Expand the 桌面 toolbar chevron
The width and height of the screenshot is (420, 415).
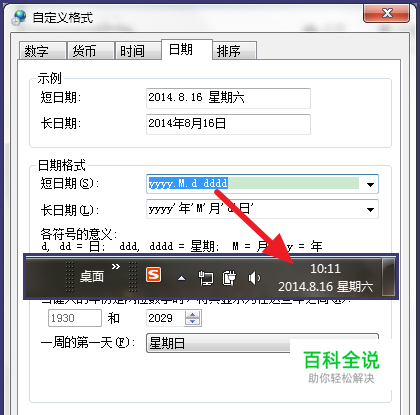pos(116,267)
